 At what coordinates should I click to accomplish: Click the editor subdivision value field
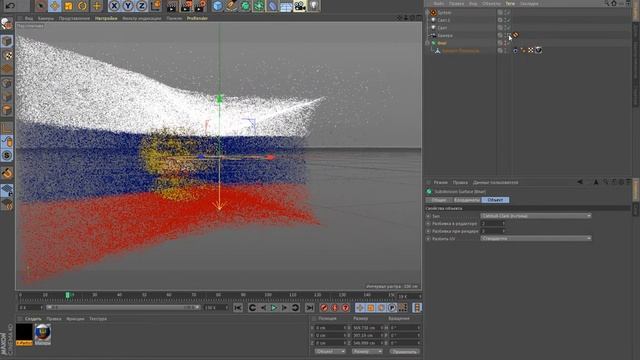pos(493,223)
